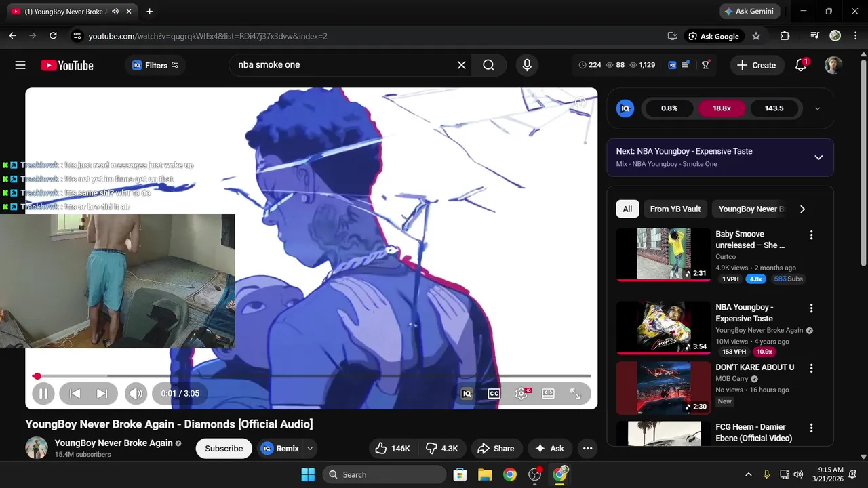Show more filter chips with arrow

[x=802, y=209]
